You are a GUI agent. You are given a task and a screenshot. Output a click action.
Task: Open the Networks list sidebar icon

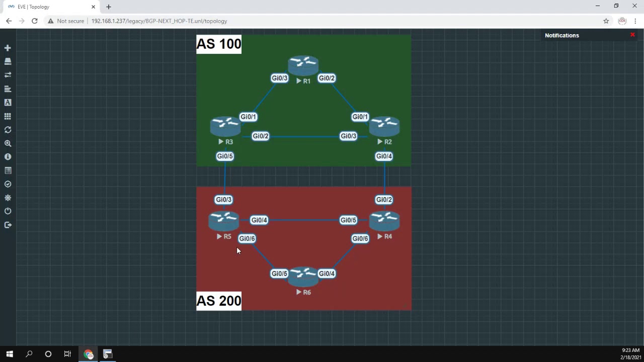click(x=8, y=75)
